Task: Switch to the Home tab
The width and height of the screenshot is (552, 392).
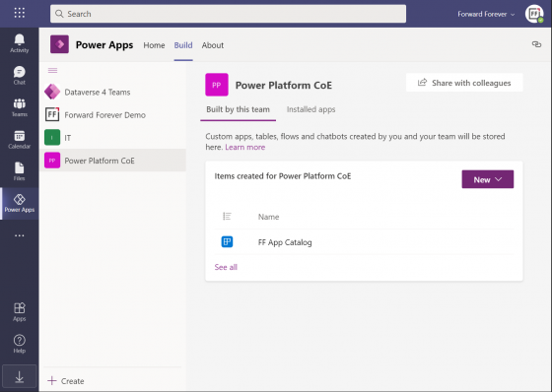Action: pyautogui.click(x=154, y=45)
